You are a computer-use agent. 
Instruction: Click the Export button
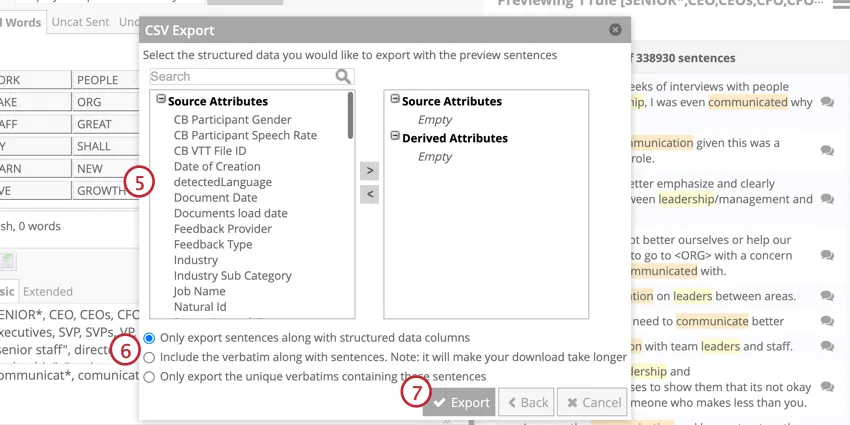tap(459, 402)
